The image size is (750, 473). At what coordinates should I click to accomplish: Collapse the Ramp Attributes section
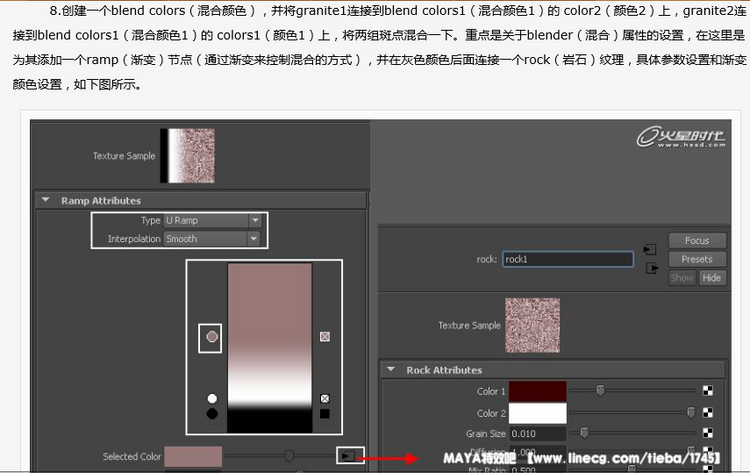[x=45, y=200]
